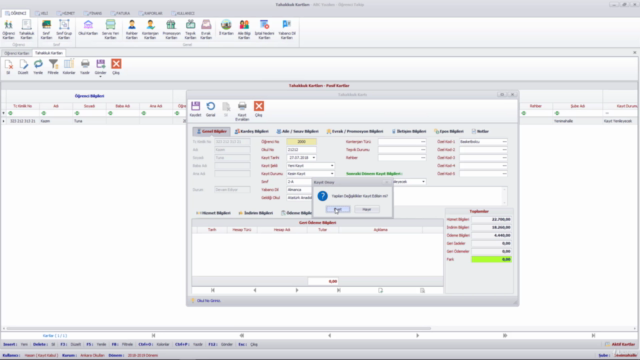Screen dimensions: 640x360
Task: Click the green Fark total field
Action: tap(491, 259)
